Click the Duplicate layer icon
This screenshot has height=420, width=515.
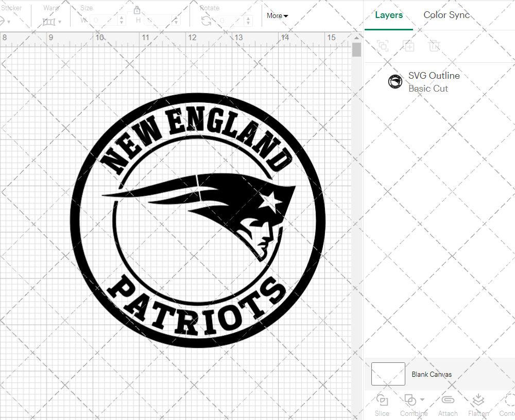point(409,46)
